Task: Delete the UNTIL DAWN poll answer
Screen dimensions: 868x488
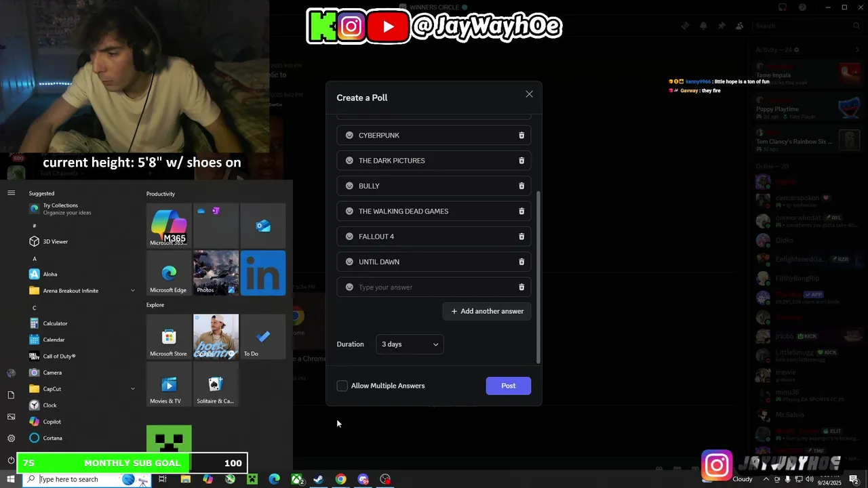Action: 521,262
